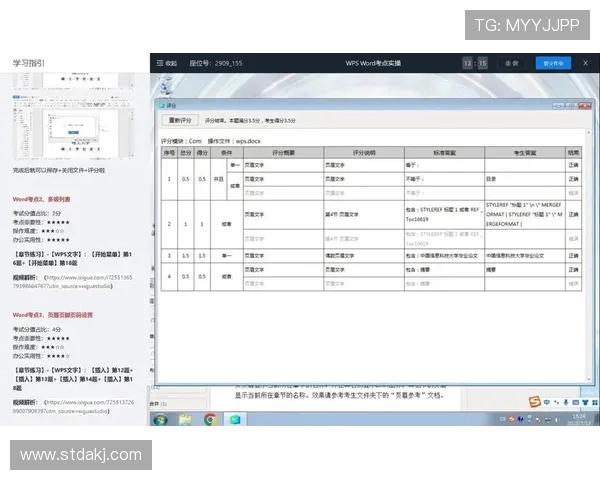Click the 评分模块: Com label
Image resolution: width=600 pixels, height=480 pixels.
point(181,141)
